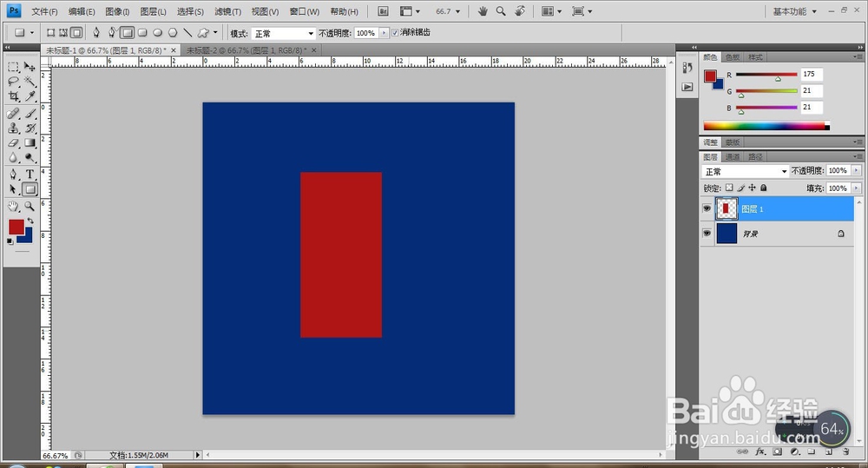Enable Fill Pixels mode in options bar
The width and height of the screenshot is (868, 468).
click(x=76, y=33)
